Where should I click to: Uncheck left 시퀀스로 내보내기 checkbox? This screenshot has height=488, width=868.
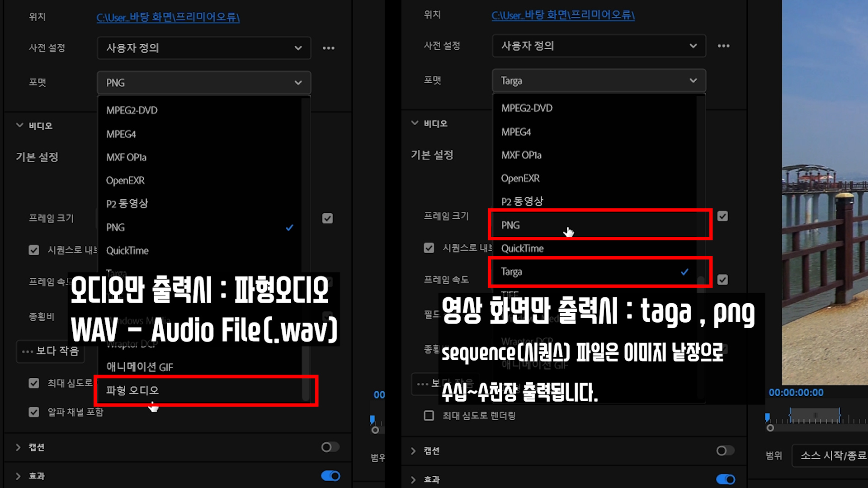pyautogui.click(x=34, y=250)
